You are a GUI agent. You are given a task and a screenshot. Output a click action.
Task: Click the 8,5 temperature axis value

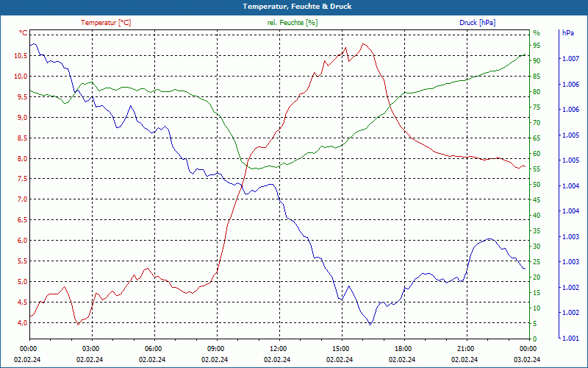pyautogui.click(x=23, y=138)
